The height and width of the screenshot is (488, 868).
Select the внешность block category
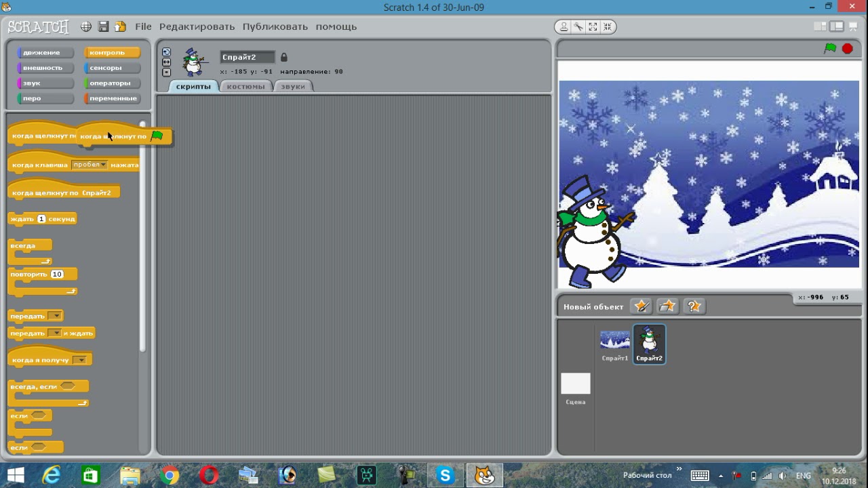tap(45, 68)
